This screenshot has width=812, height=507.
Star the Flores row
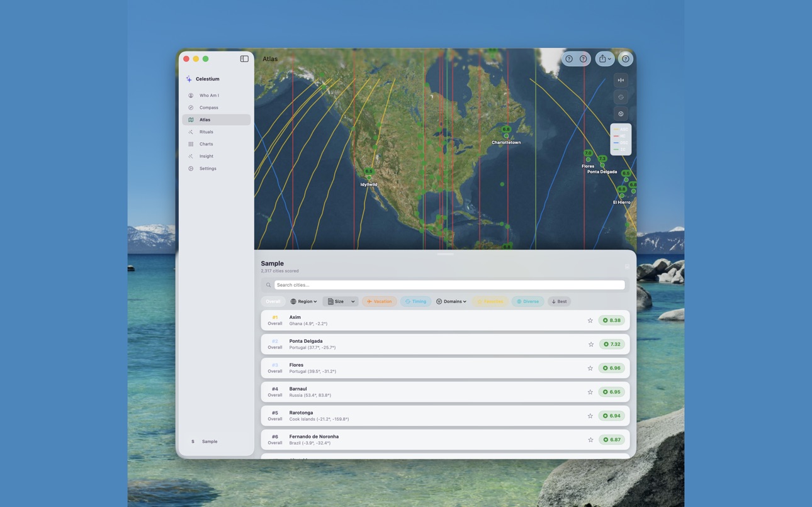pos(590,369)
